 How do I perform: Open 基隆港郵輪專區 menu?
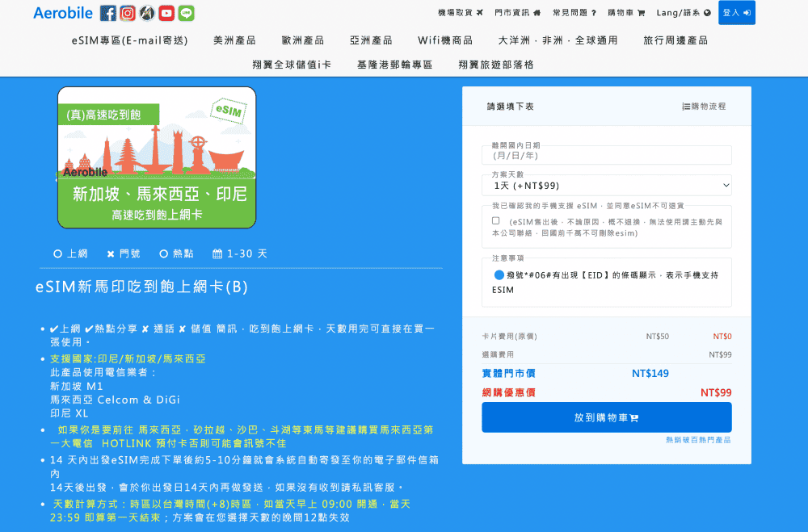point(395,65)
